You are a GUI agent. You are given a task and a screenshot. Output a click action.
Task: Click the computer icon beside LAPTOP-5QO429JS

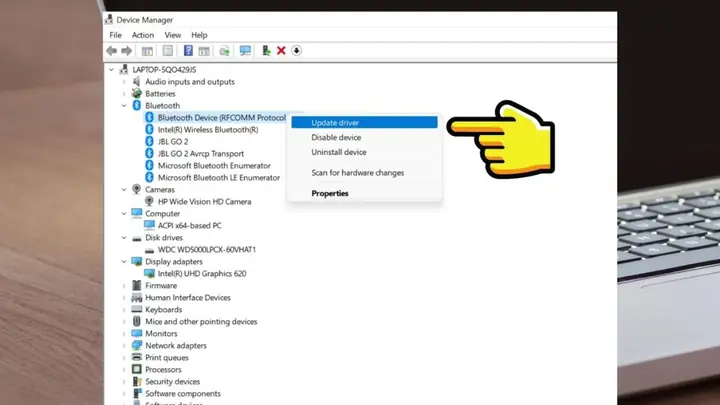(x=124, y=69)
